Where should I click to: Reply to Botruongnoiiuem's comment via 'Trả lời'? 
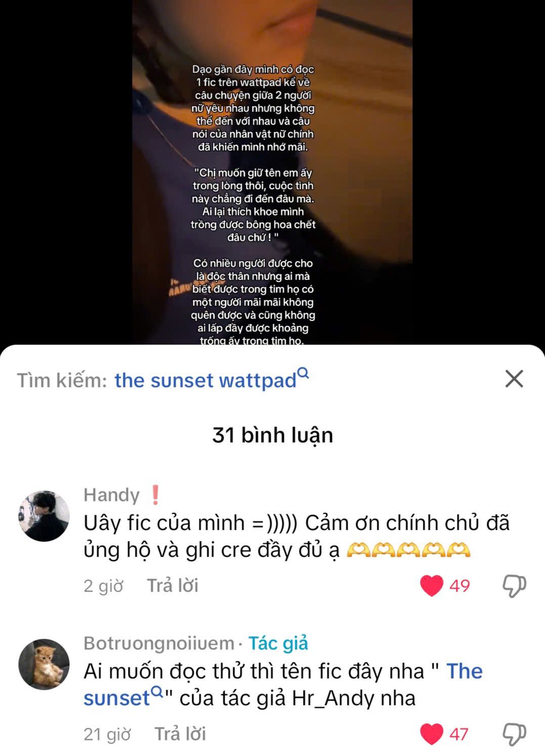[180, 734]
